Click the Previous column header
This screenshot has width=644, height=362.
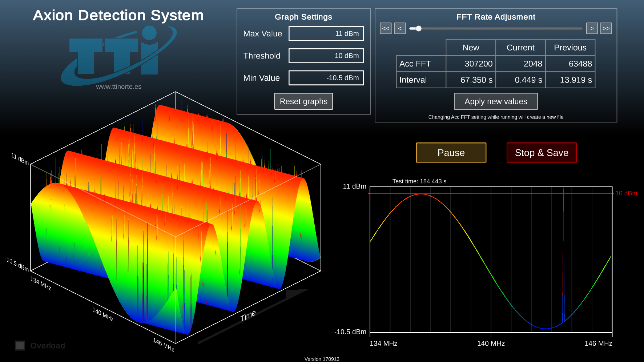click(570, 48)
